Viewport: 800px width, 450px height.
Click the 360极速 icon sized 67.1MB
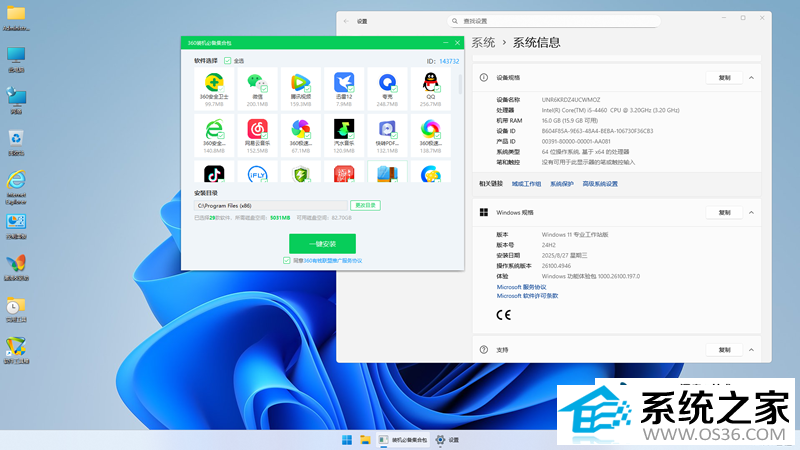tap(301, 129)
